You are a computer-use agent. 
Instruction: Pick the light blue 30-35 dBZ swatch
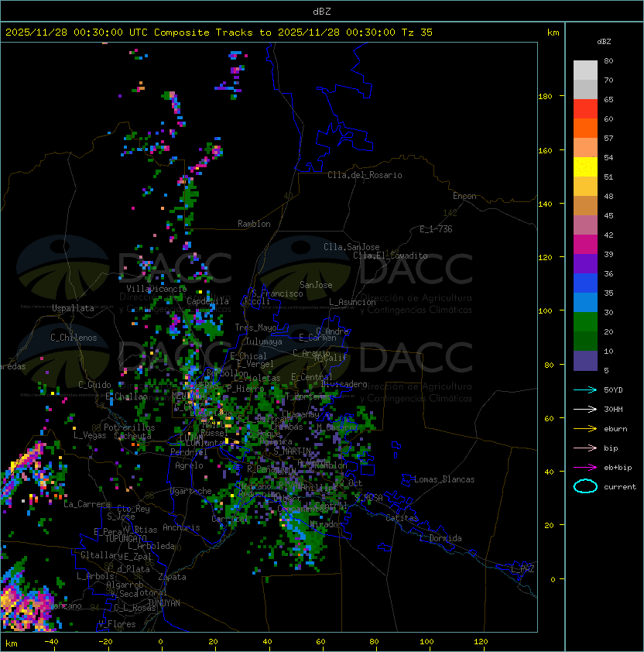[x=585, y=302]
